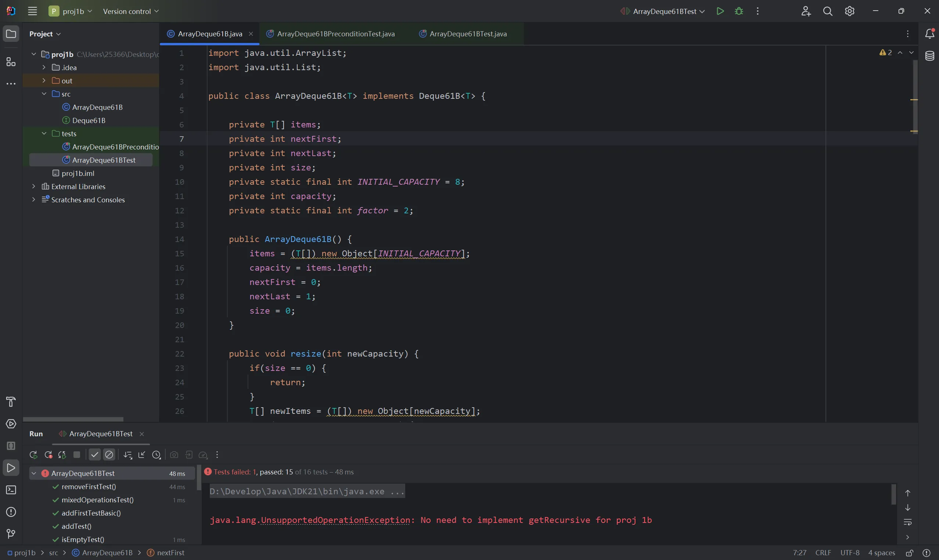
Task: Select ArrayDeque61BTest tab in Run panel
Action: click(100, 434)
